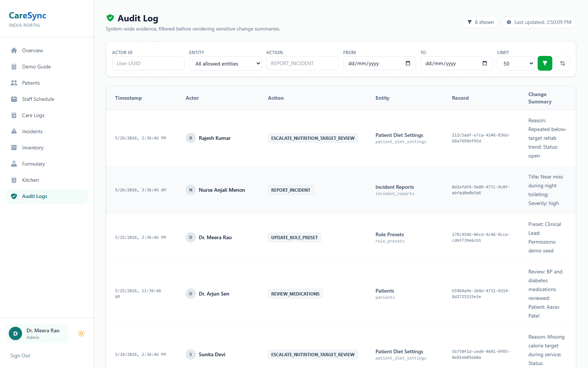Click the Patients entity cell in Dr. Arjun Sen row
The image size is (588, 368).
(x=385, y=294)
